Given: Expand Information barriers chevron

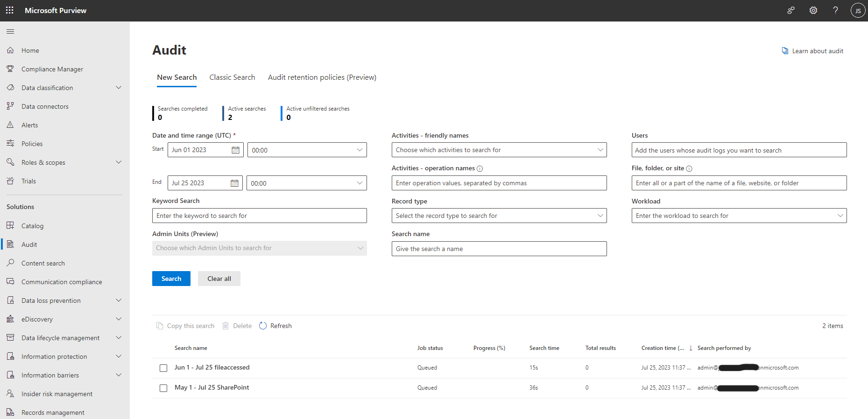Looking at the screenshot, I should click(x=119, y=375).
